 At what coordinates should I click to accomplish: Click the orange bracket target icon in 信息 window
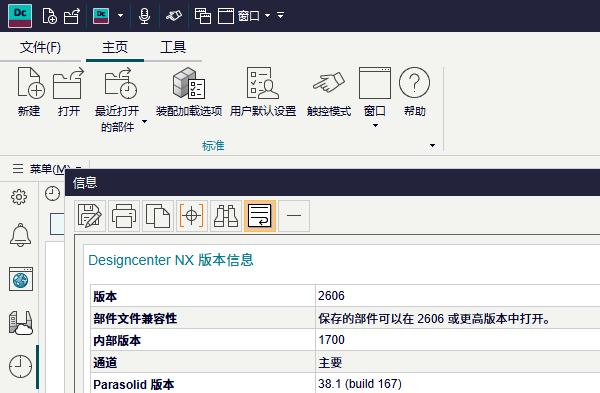192,216
